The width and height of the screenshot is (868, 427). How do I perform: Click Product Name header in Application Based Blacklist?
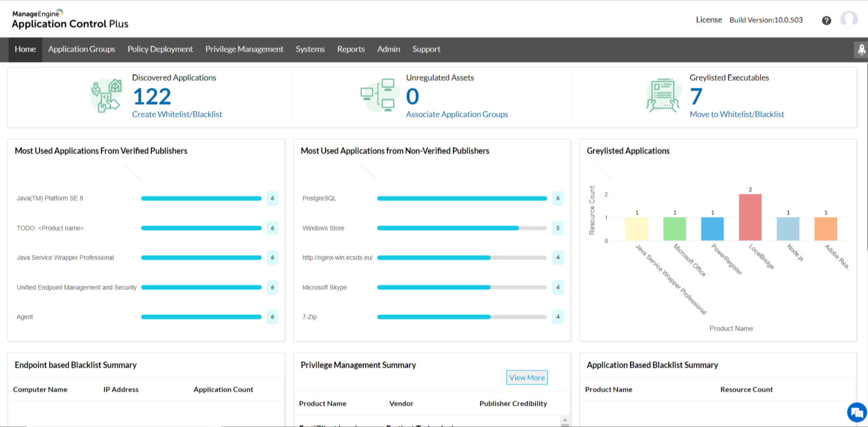[608, 389]
